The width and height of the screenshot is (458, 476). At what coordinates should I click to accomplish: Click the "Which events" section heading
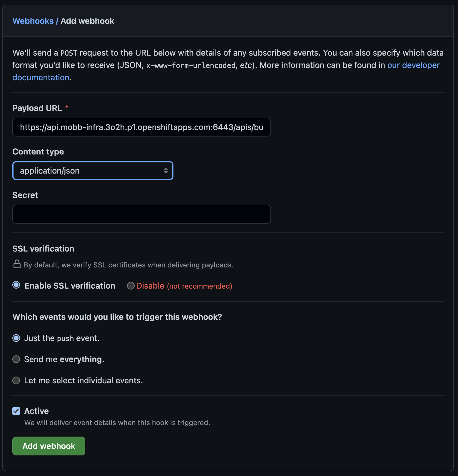click(117, 317)
